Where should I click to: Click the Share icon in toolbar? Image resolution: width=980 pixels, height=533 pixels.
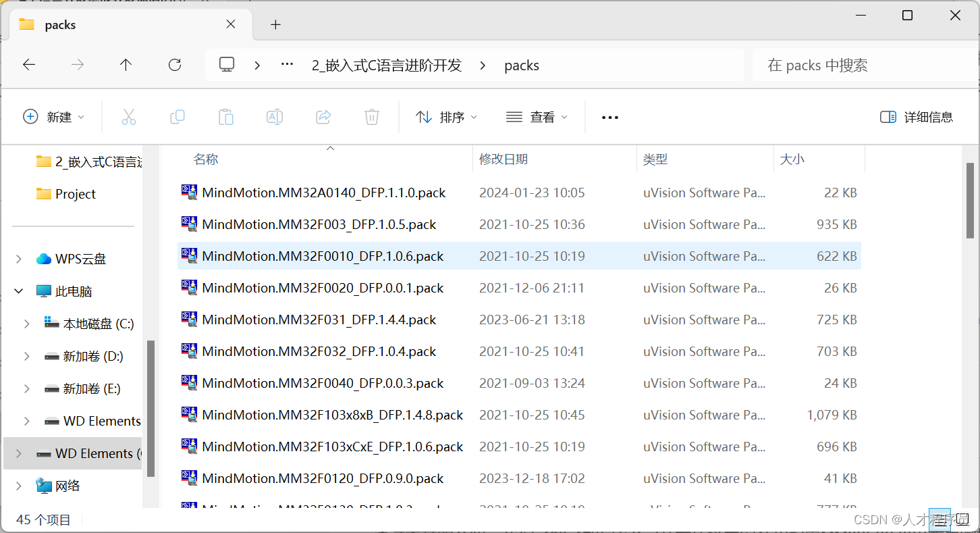tap(323, 117)
